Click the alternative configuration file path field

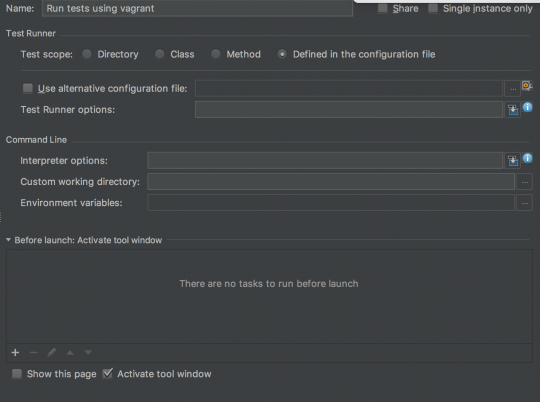pos(349,89)
